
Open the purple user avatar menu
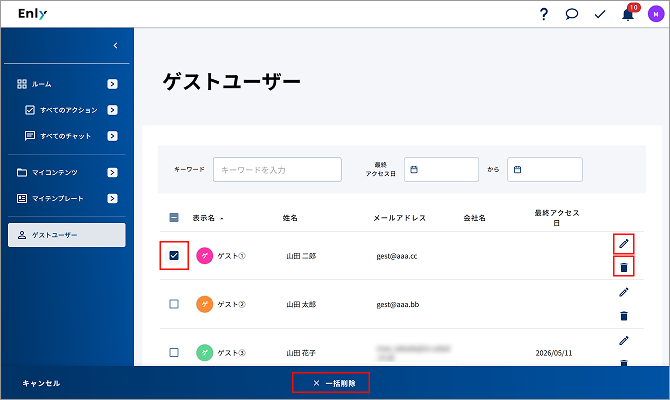655,14
